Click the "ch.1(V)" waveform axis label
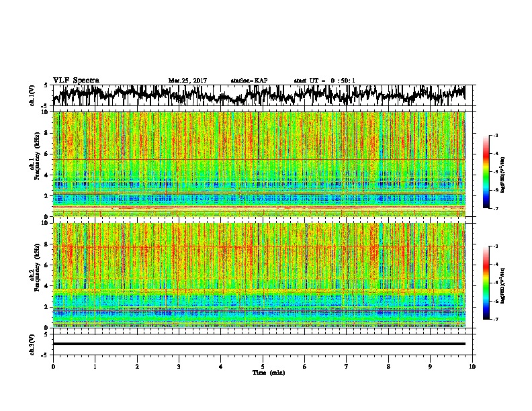The image size is (532, 411). click(32, 95)
